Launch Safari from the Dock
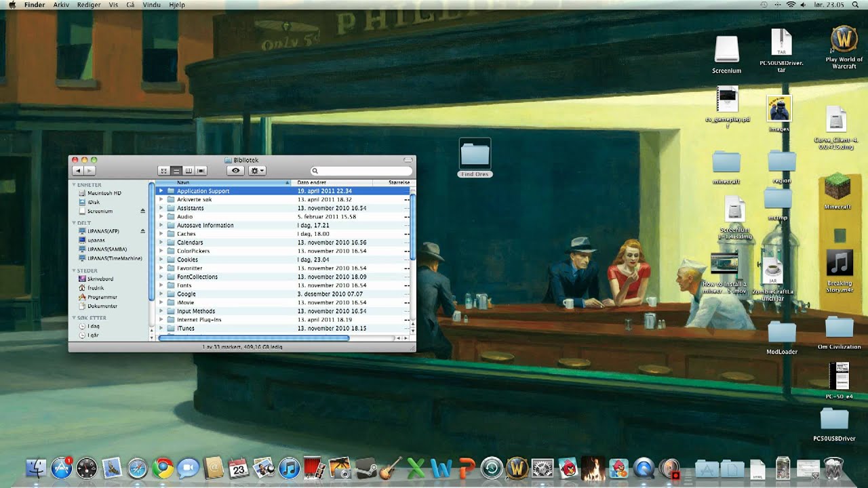The image size is (868, 488). (x=138, y=468)
